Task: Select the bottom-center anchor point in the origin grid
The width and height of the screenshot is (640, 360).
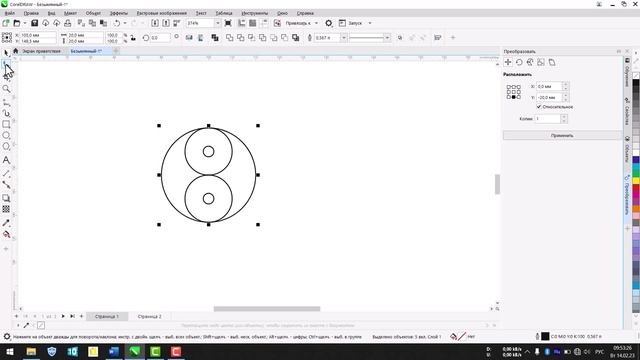Action: 513,97
